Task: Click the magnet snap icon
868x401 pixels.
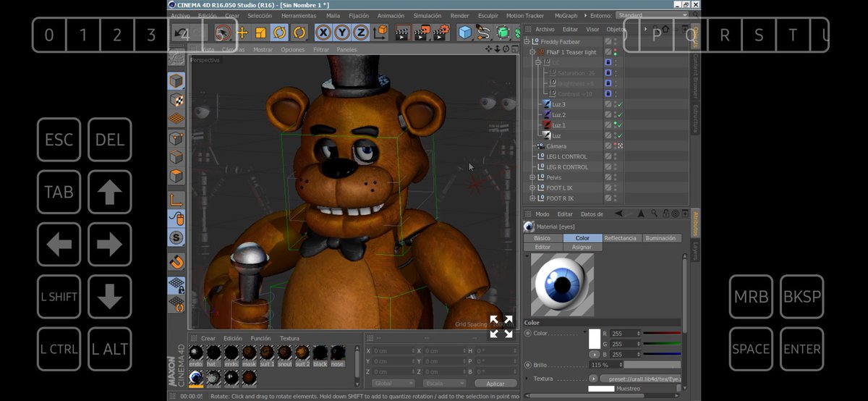Action: point(176,262)
